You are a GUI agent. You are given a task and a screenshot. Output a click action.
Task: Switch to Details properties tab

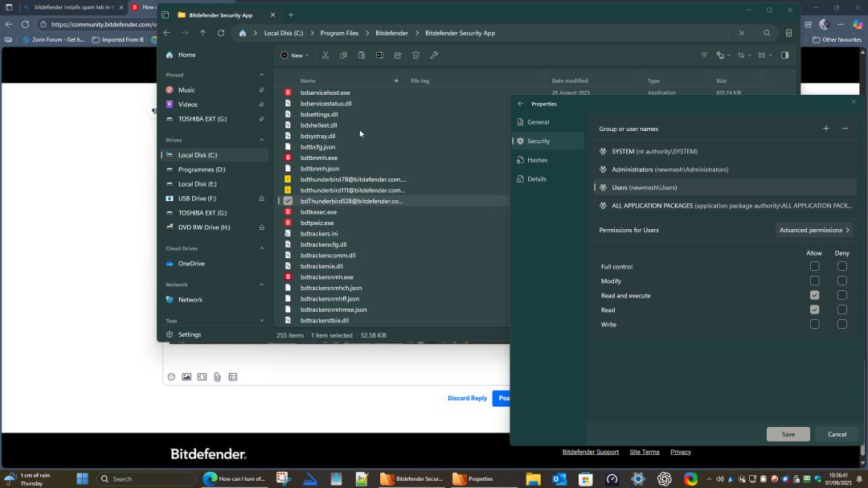[x=547, y=179]
